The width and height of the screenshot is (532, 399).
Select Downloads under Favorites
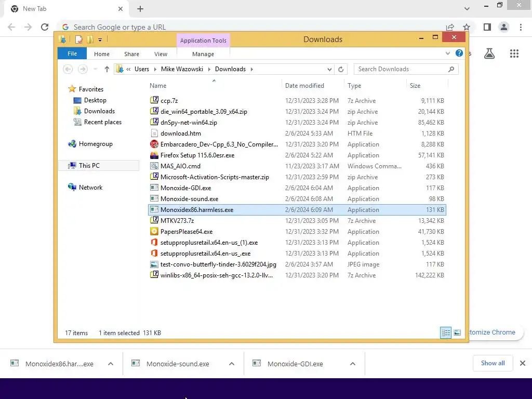point(99,111)
